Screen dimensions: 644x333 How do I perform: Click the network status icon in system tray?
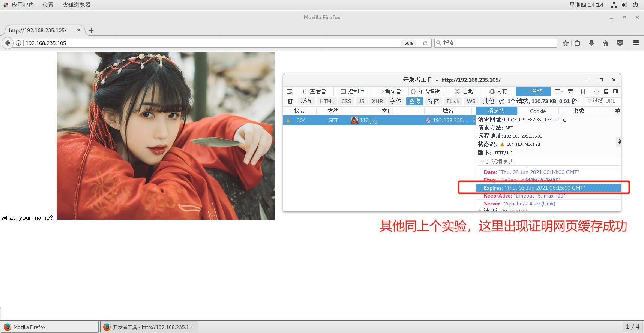(614, 5)
